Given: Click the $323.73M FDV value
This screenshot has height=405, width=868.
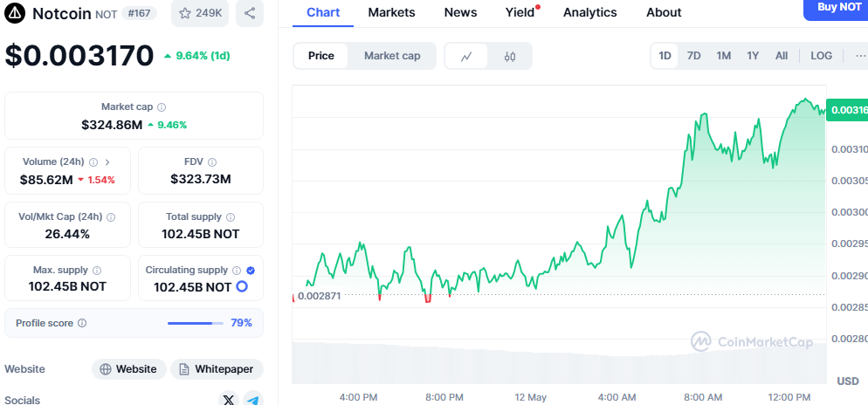Looking at the screenshot, I should pos(200,179).
